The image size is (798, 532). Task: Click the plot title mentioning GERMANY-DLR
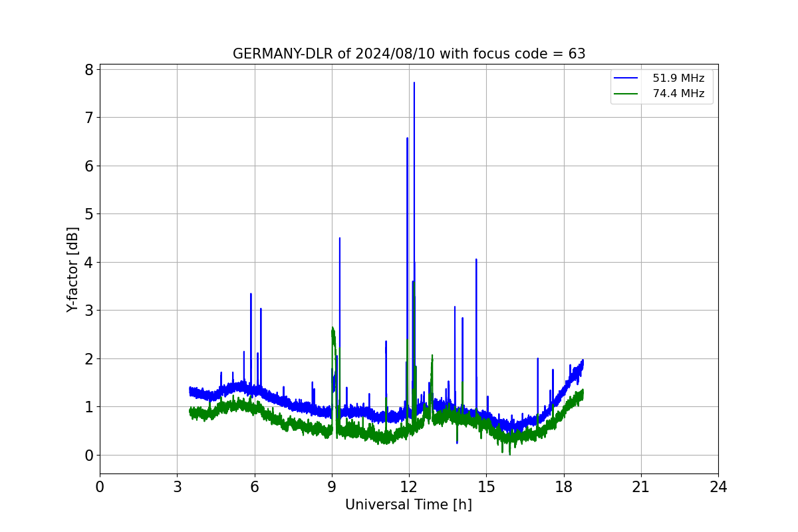(x=409, y=54)
